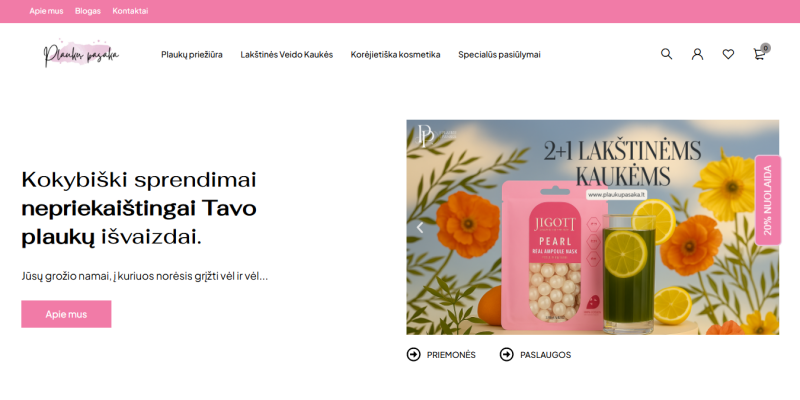Open the shopping cart icon
800x400 pixels.
click(761, 53)
